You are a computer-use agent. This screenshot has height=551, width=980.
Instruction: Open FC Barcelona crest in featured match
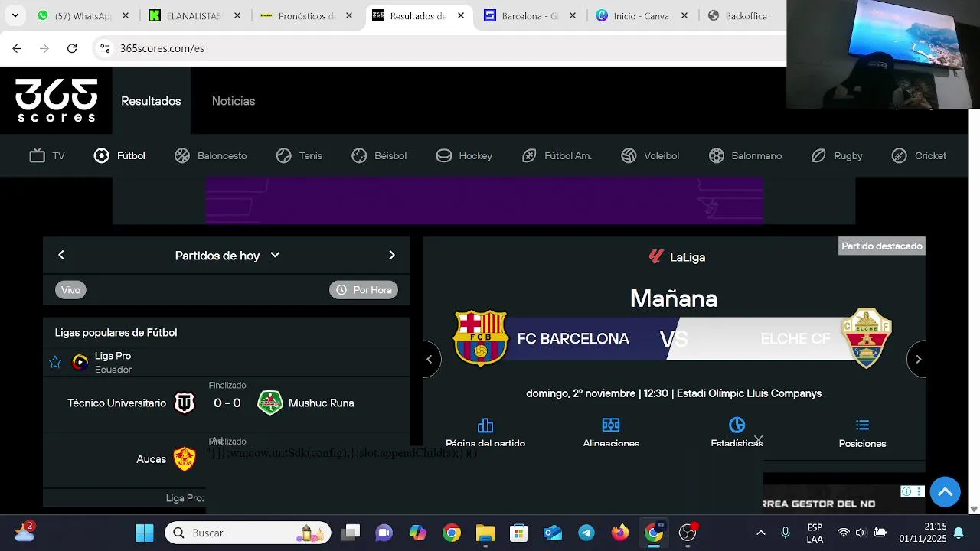point(481,338)
